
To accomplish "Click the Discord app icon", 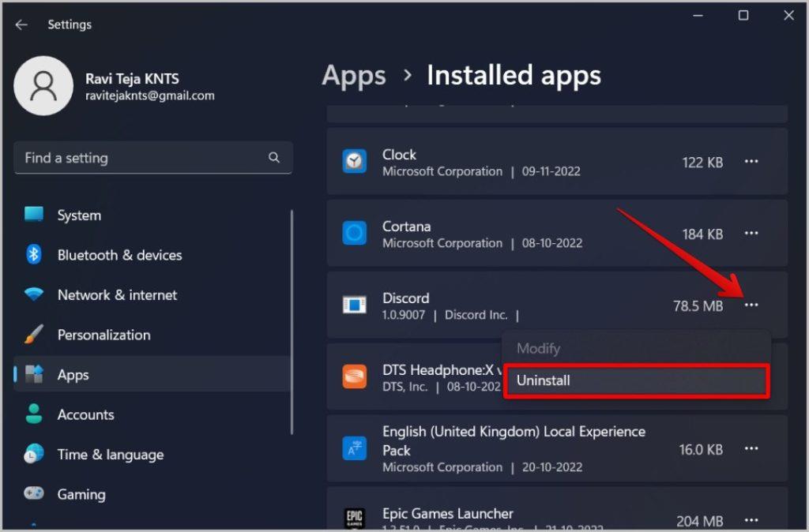I will 355,305.
